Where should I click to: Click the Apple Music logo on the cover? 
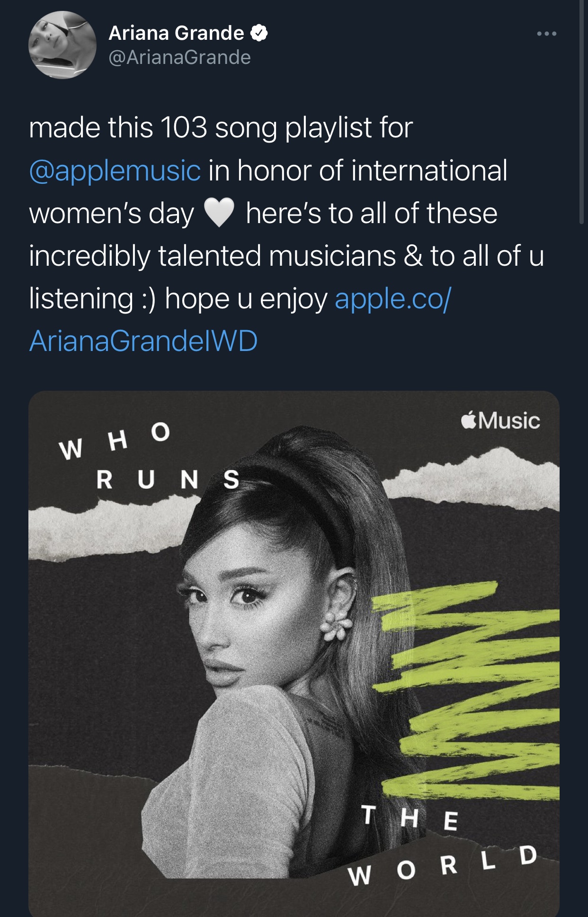(501, 421)
